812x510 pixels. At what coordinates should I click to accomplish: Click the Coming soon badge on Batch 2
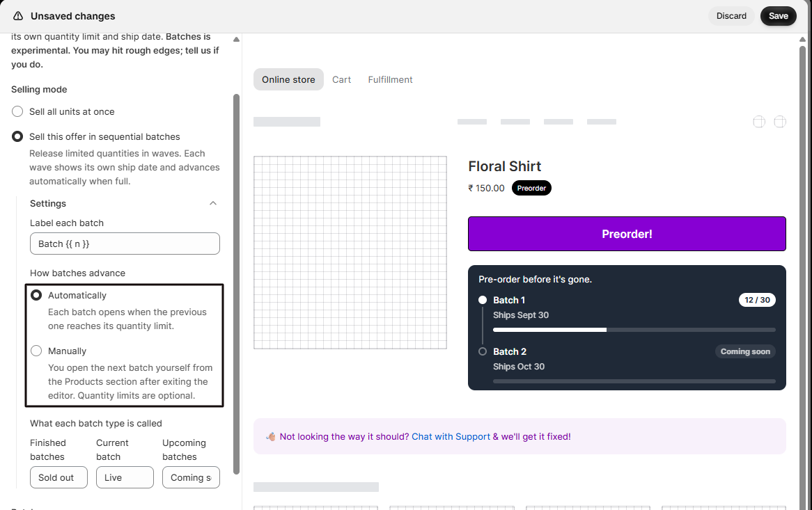(x=745, y=352)
